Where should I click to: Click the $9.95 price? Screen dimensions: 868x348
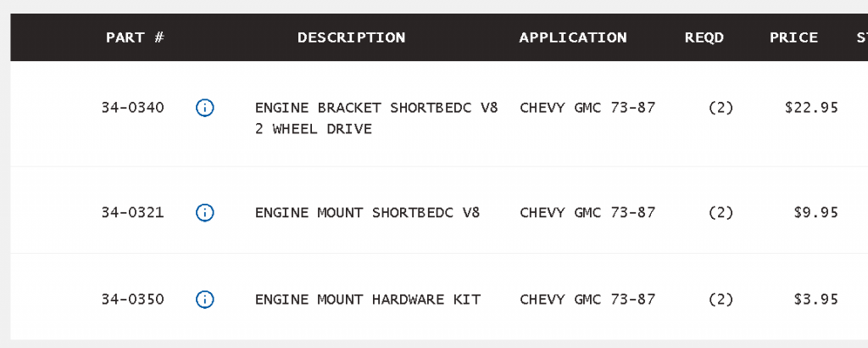click(x=816, y=212)
